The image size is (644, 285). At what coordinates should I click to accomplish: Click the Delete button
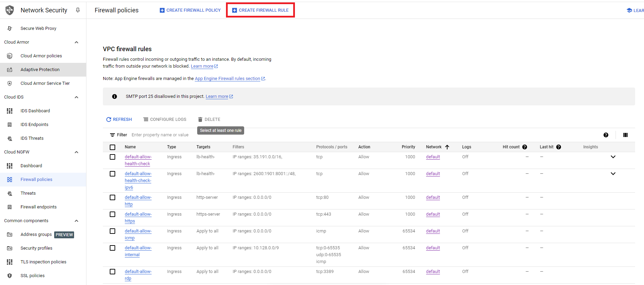pos(209,119)
